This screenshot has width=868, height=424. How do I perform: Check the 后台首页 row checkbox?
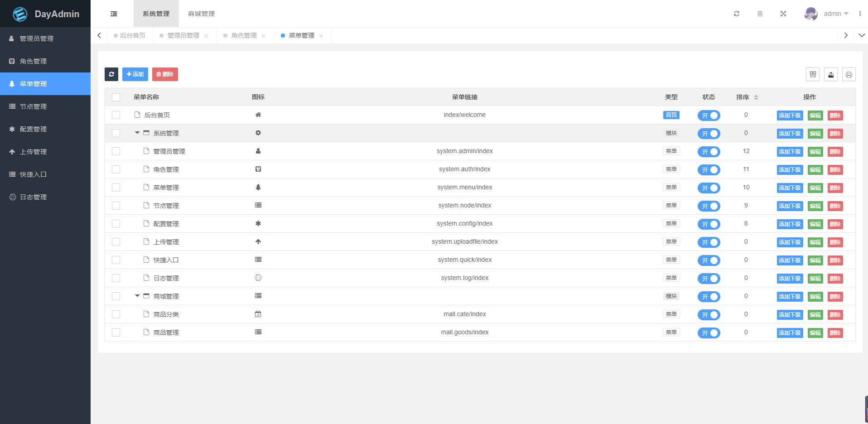116,115
